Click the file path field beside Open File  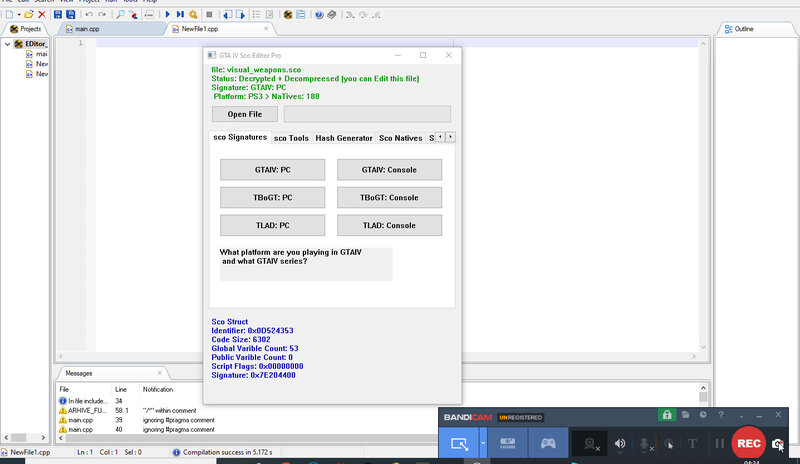point(367,114)
